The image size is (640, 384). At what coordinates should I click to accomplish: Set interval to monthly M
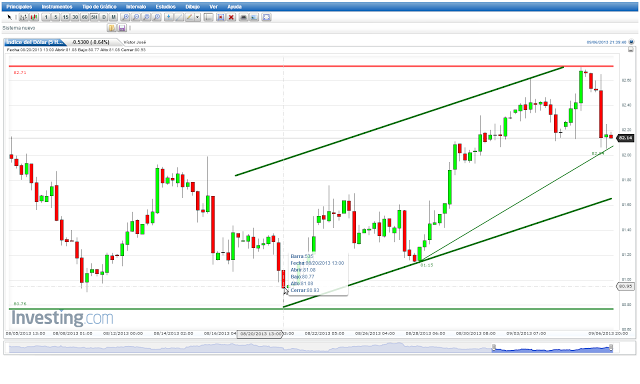point(113,17)
